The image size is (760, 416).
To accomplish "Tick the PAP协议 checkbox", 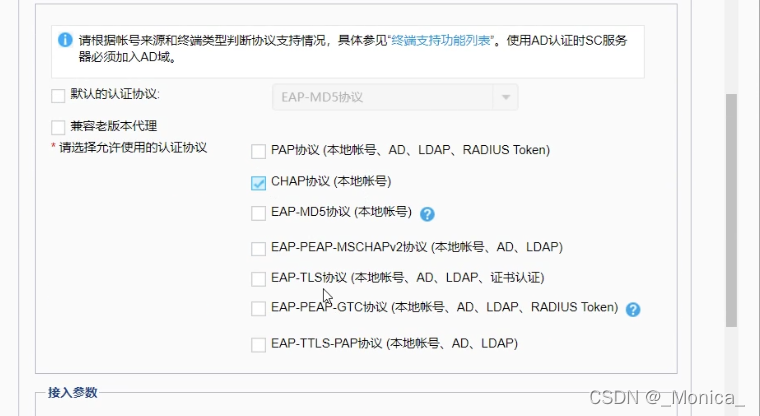I will tap(258, 151).
